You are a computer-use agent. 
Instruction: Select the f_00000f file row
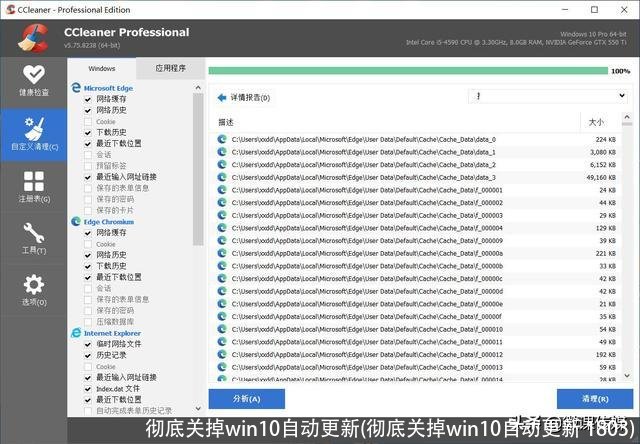click(416, 316)
